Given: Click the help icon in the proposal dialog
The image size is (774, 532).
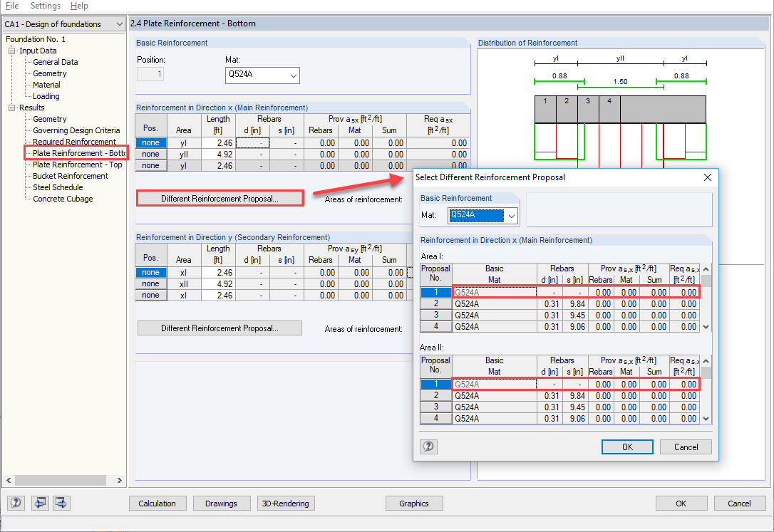Looking at the screenshot, I should 428,447.
